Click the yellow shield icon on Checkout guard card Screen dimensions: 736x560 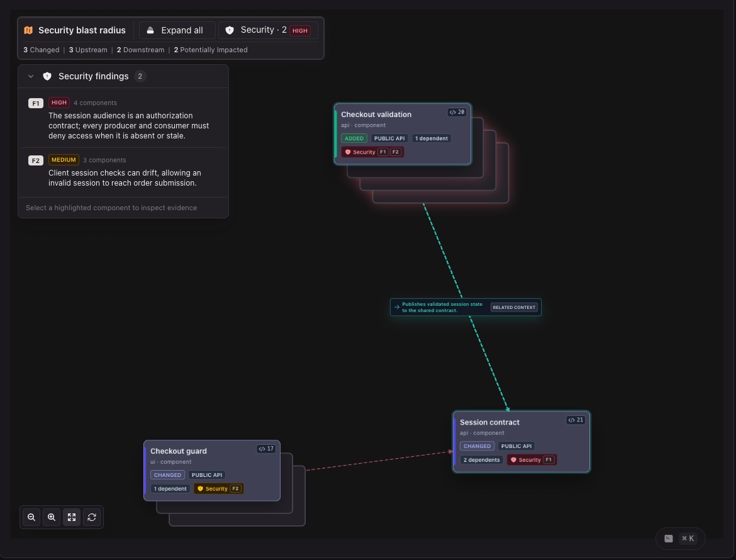click(201, 489)
